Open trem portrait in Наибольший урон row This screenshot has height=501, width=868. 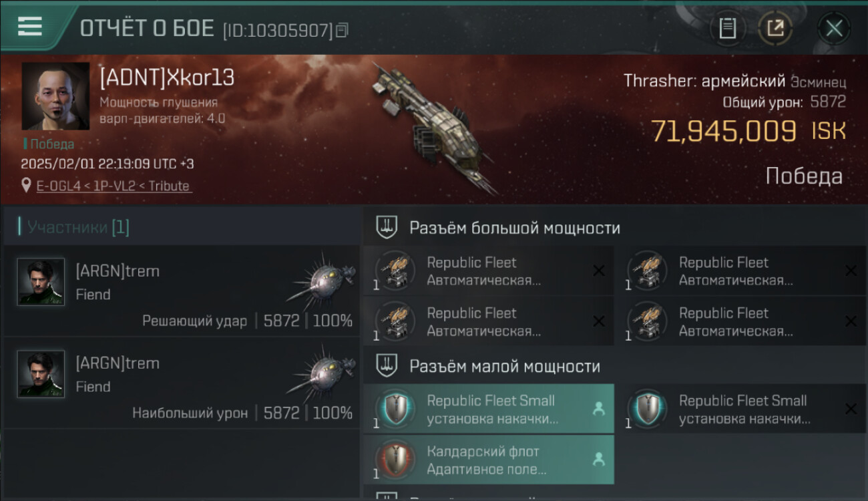41,374
